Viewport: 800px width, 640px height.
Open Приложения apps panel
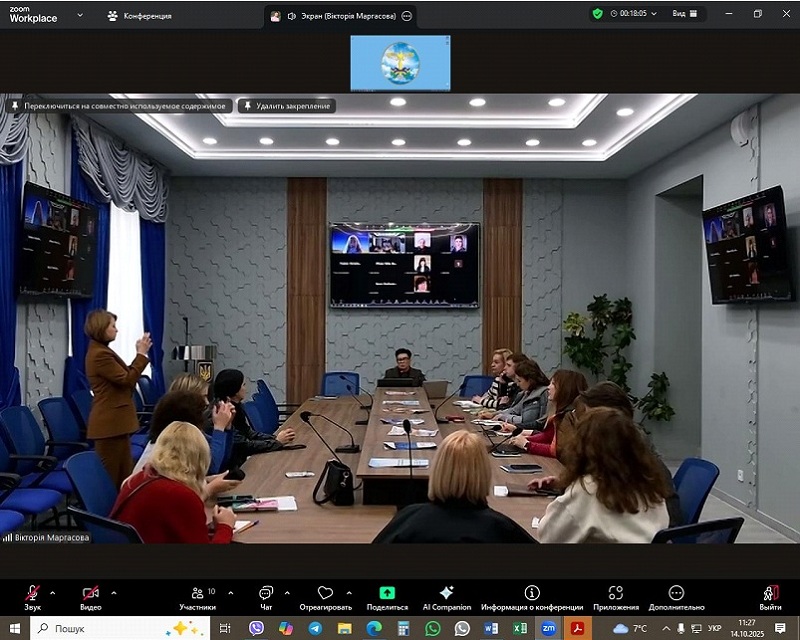[616, 597]
